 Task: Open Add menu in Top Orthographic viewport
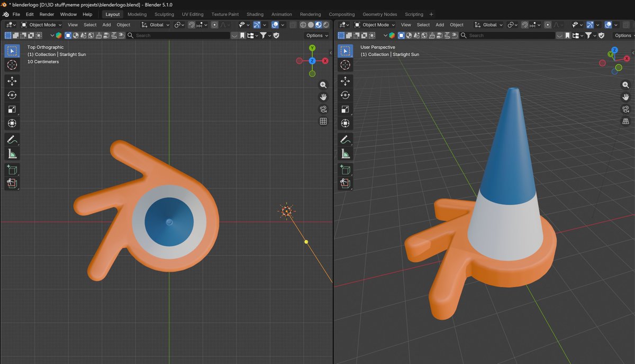[106, 25]
